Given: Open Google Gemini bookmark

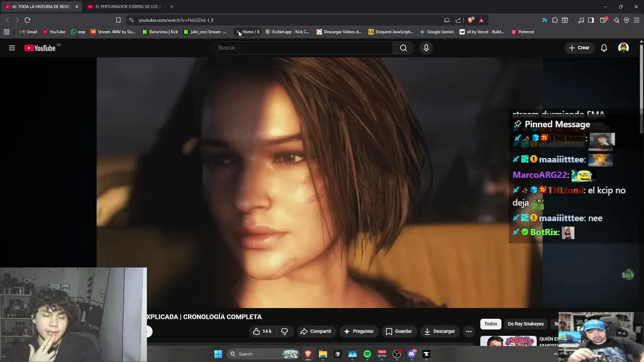Looking at the screenshot, I should pos(437,32).
